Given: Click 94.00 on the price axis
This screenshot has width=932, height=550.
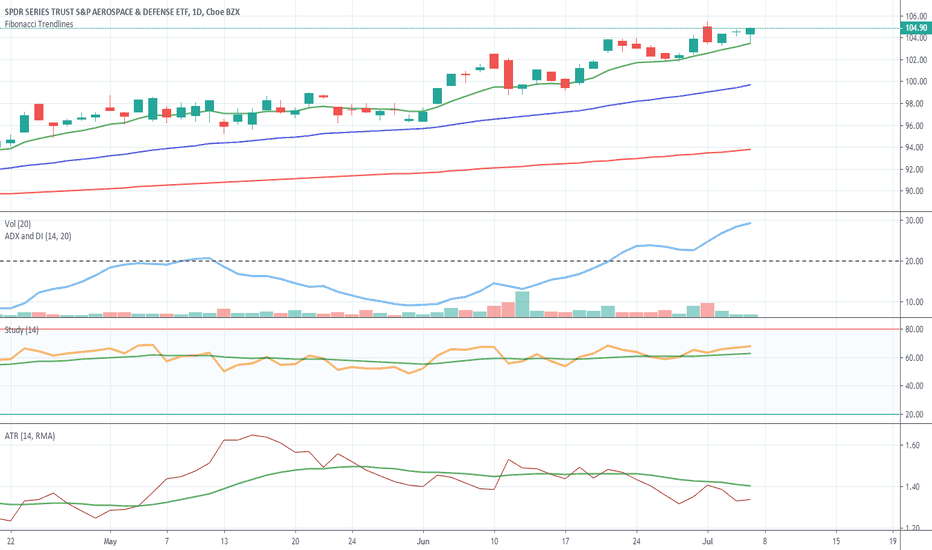Looking at the screenshot, I should tap(916, 147).
